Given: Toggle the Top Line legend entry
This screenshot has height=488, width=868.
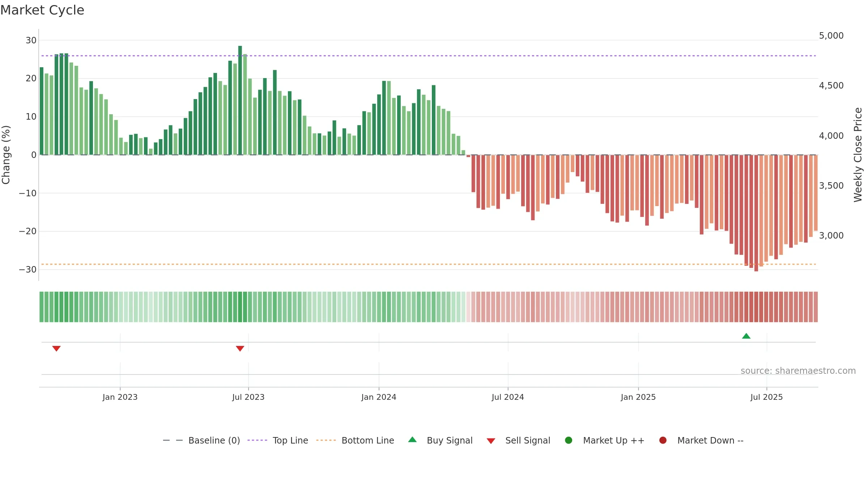Looking at the screenshot, I should tap(278, 441).
